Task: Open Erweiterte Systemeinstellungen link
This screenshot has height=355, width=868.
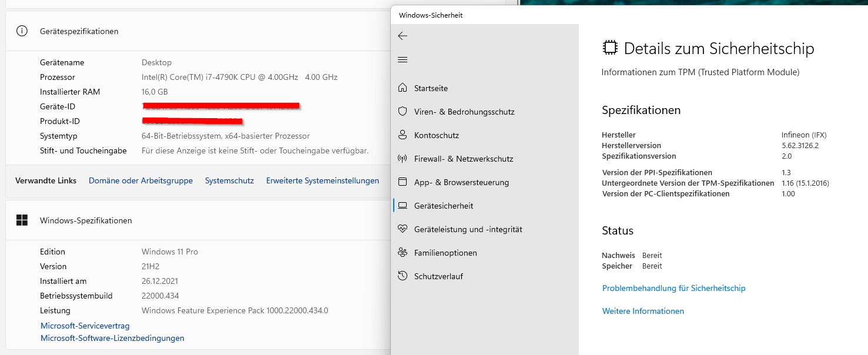Action: point(323,181)
